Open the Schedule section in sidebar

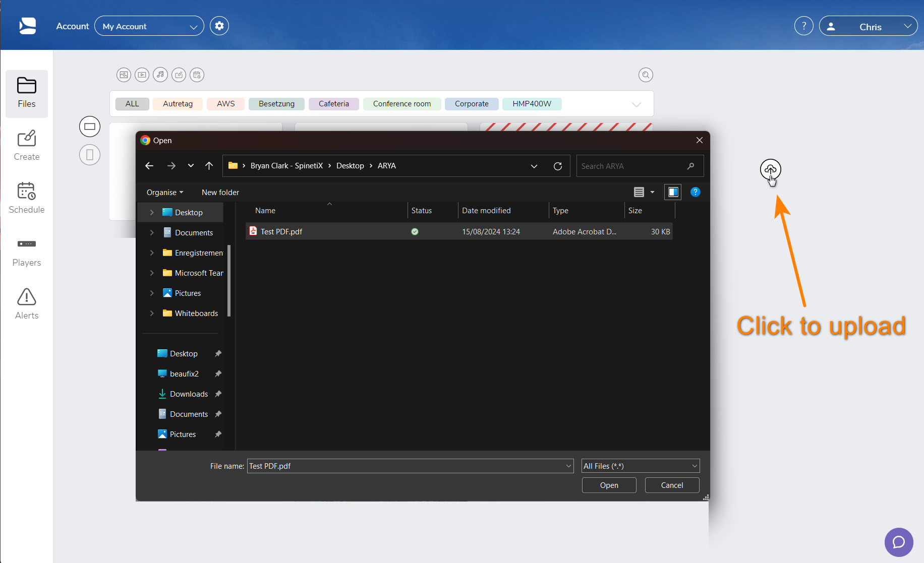27,199
